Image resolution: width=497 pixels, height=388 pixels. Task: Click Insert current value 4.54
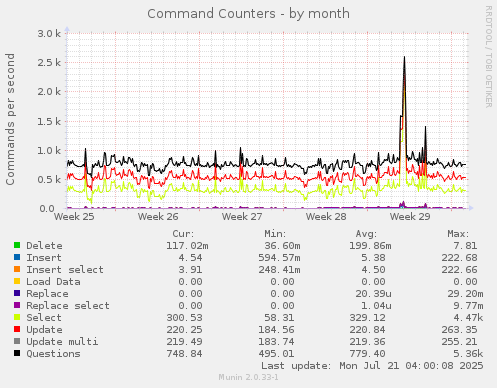(x=190, y=258)
